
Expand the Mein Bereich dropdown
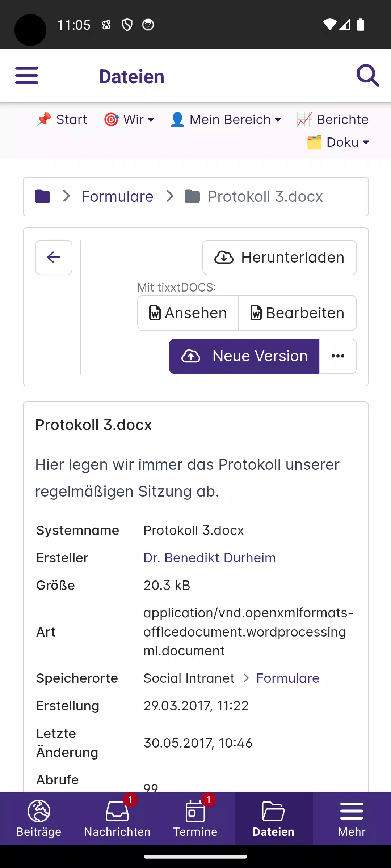(226, 120)
